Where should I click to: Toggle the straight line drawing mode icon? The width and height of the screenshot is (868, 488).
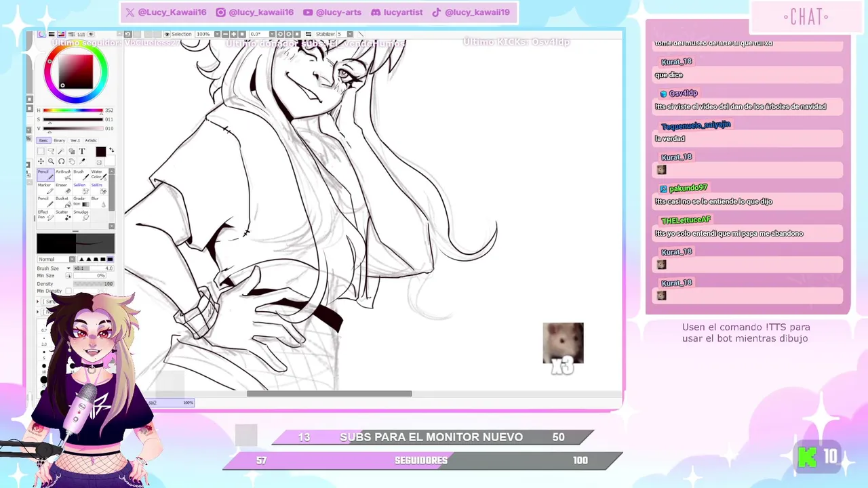coord(361,34)
